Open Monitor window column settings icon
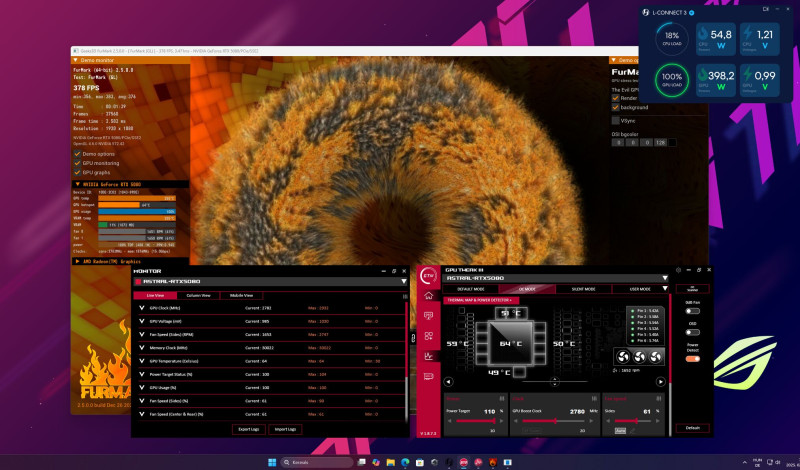Screen dimensions: 800x470 [405, 296]
